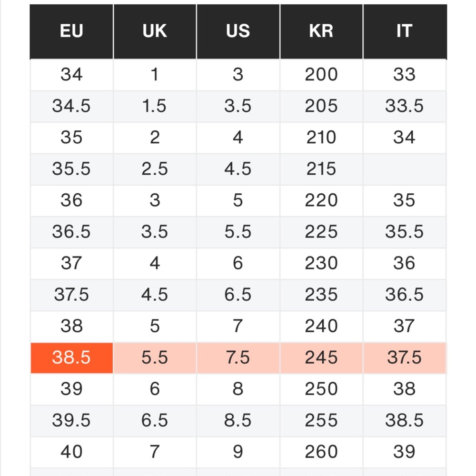Click the KR column header

coord(321,31)
